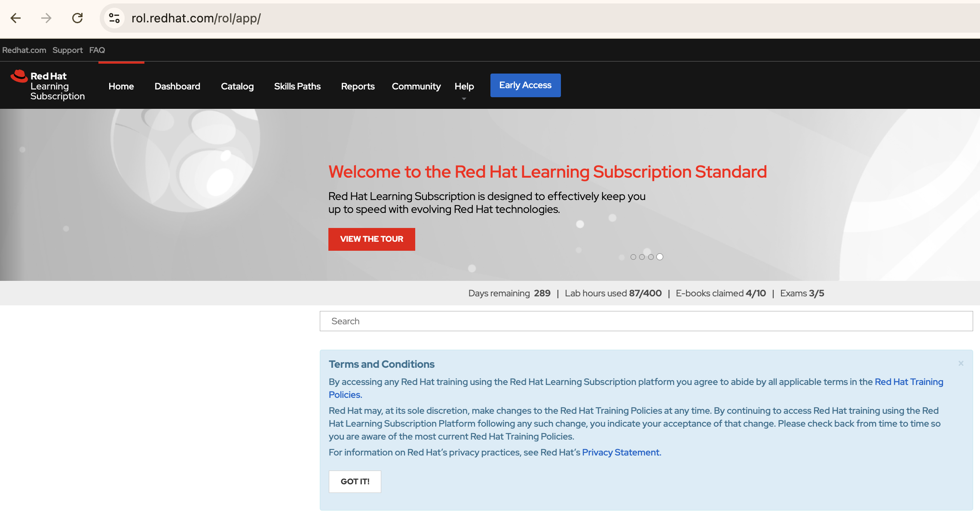This screenshot has height=517, width=980.
Task: Open the Community section
Action: click(x=416, y=86)
